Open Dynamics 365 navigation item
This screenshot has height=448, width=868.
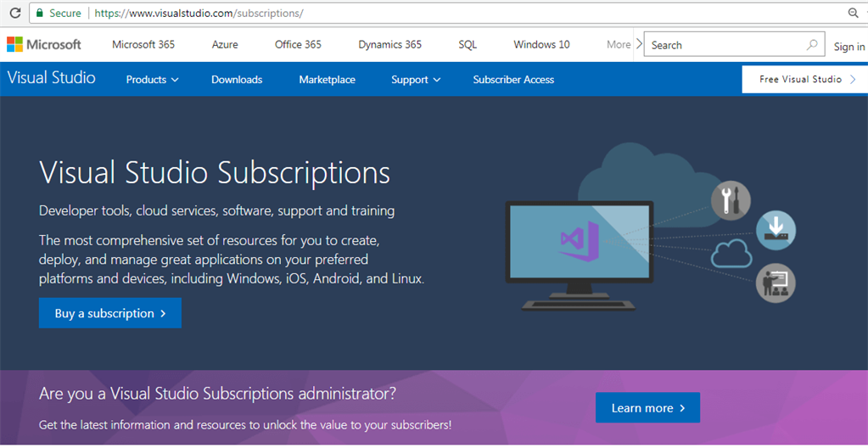pos(389,44)
